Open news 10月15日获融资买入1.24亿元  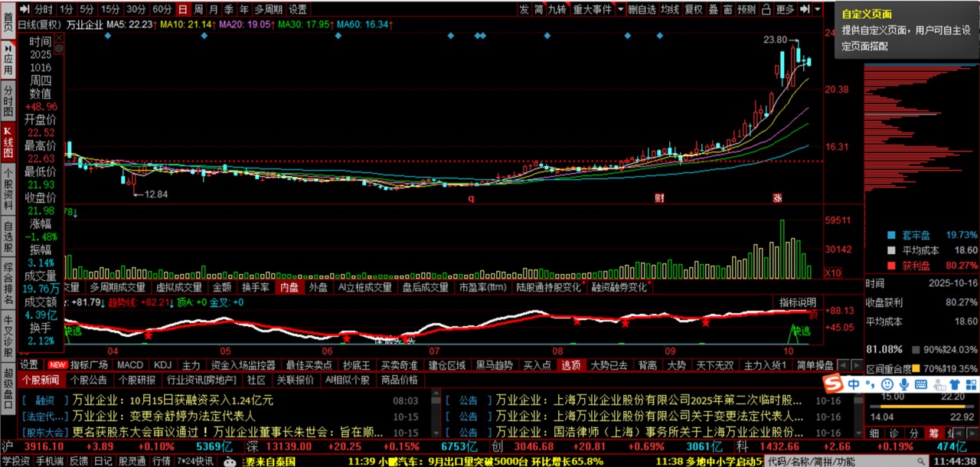point(172,400)
